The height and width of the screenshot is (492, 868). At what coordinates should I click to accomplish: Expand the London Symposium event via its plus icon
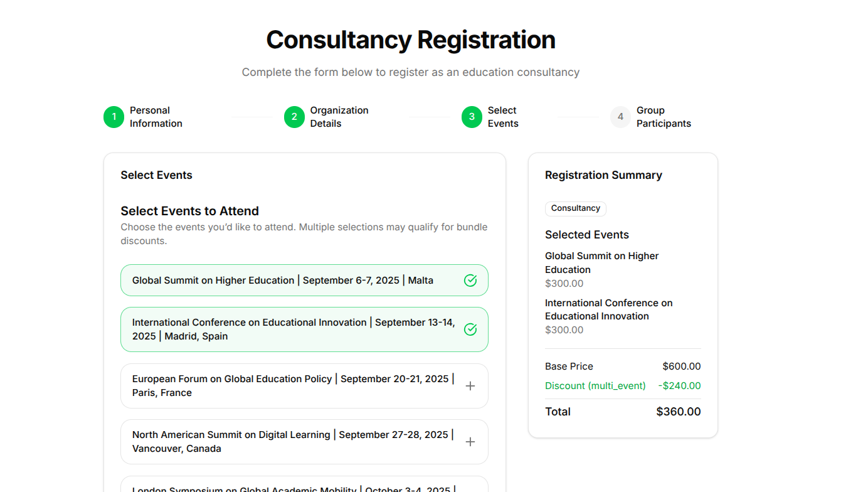coord(470,489)
